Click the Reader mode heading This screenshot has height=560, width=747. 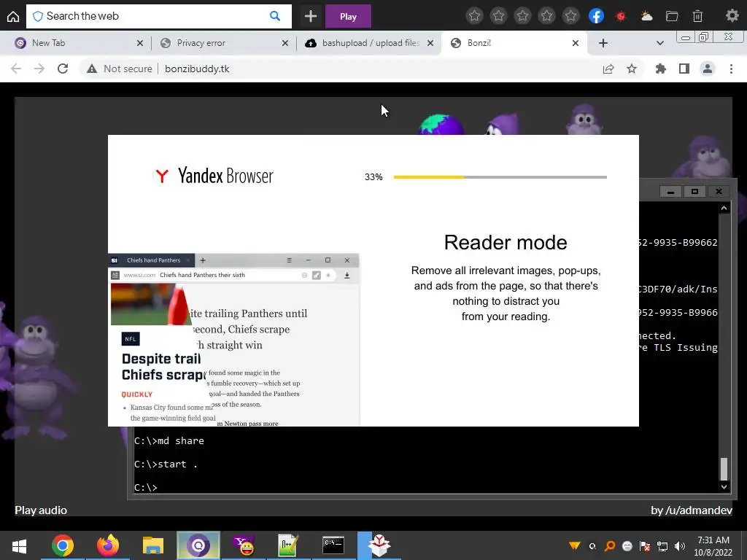(506, 242)
